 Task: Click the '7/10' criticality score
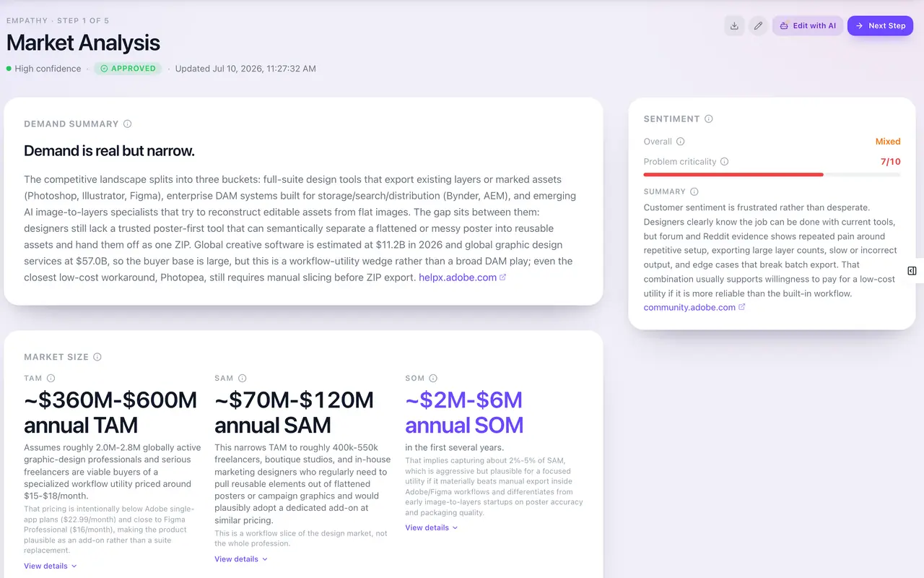891,162
